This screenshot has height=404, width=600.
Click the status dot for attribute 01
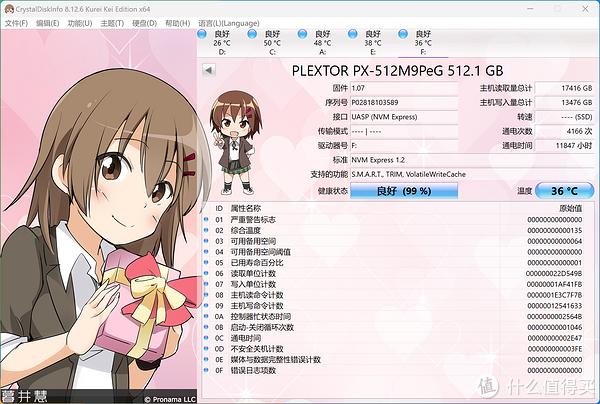[206, 220]
